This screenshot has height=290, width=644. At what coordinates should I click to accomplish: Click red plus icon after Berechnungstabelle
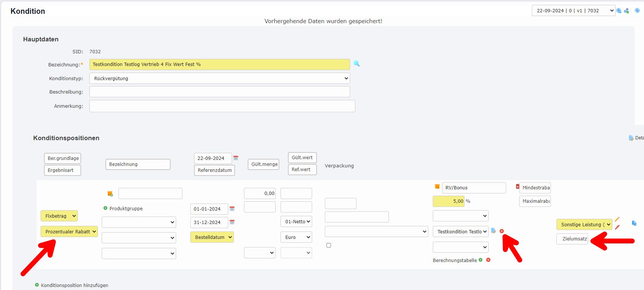pos(488,260)
